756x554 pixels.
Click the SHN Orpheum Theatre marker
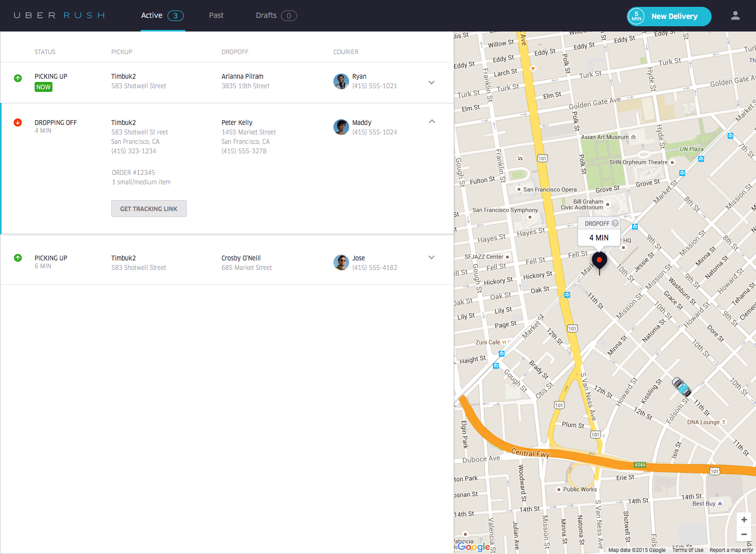(672, 163)
